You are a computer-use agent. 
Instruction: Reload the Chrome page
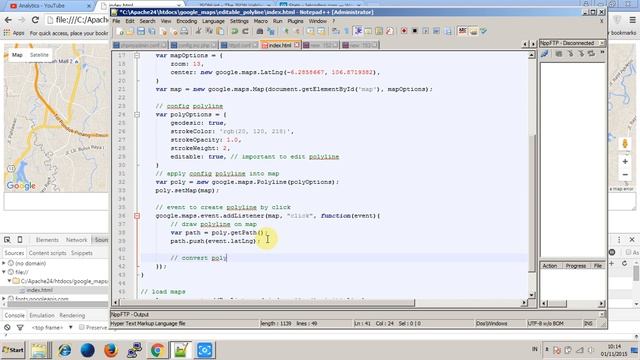[35, 20]
